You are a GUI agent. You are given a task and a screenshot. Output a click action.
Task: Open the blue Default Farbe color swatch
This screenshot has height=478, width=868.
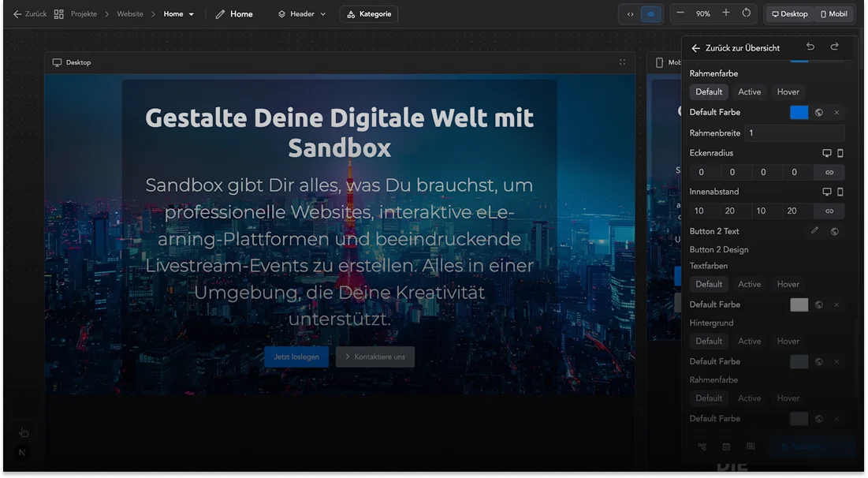click(x=799, y=113)
